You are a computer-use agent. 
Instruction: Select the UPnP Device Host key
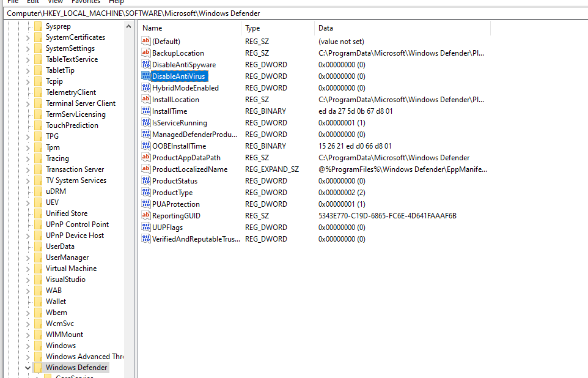pyautogui.click(x=75, y=235)
